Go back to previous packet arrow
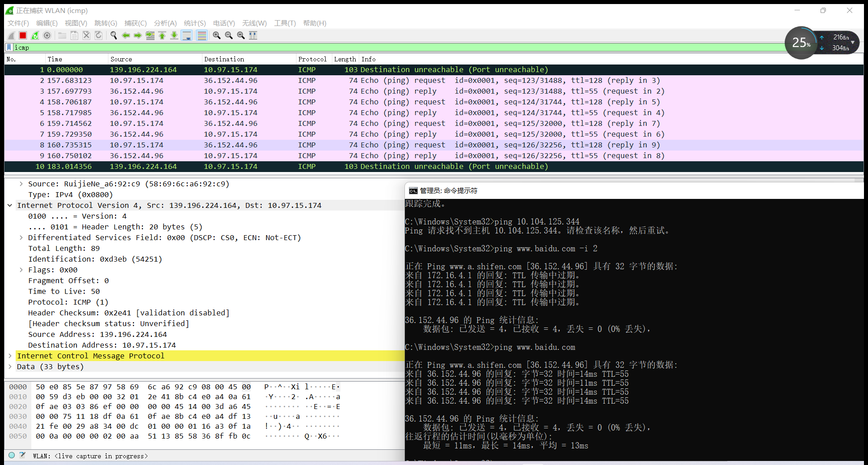868x465 pixels. [x=126, y=35]
